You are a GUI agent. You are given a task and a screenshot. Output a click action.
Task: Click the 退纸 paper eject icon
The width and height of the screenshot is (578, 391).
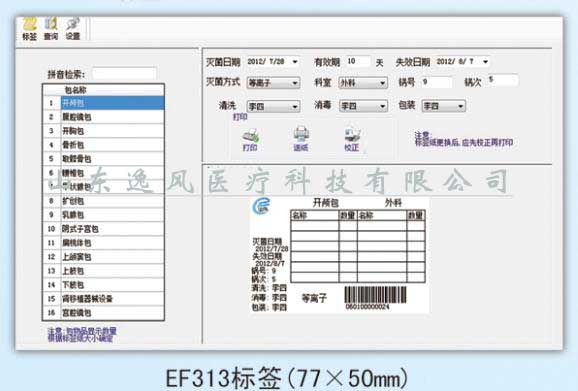301,139
